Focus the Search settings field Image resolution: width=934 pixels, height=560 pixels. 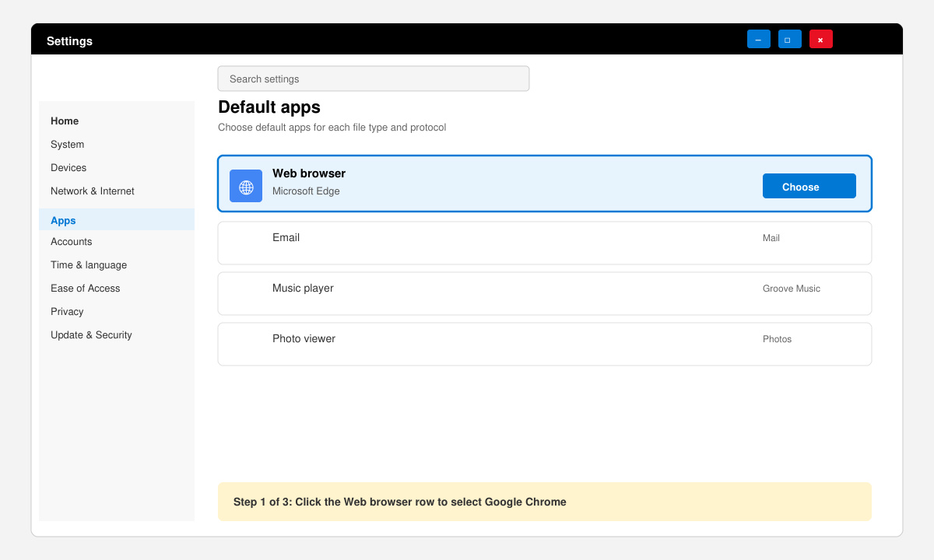[374, 79]
